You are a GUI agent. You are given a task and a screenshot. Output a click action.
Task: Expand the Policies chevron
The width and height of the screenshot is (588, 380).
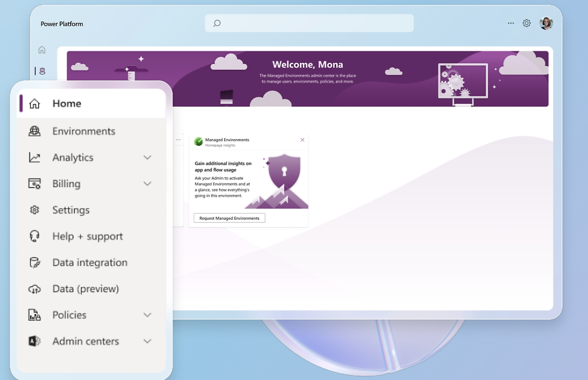pos(147,315)
